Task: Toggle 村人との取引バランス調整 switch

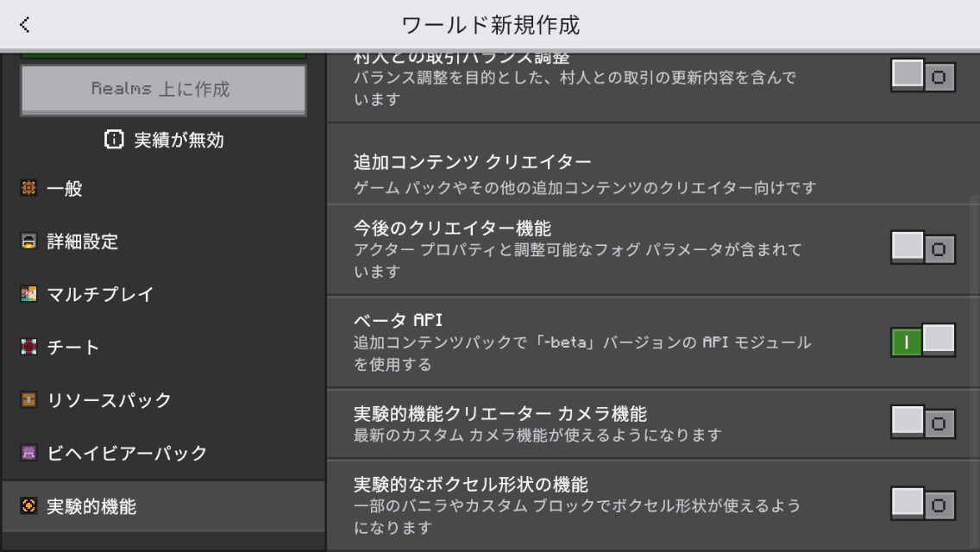Action: 923,76
